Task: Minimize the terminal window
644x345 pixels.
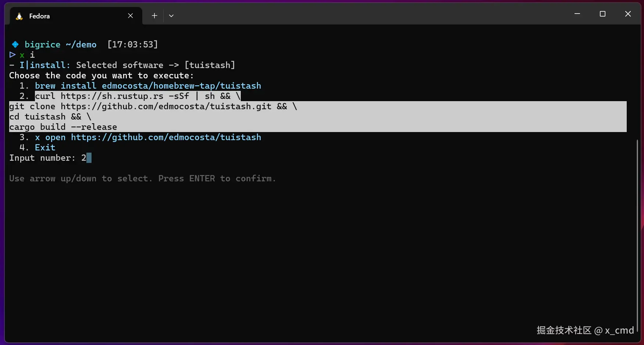Action: coord(577,14)
